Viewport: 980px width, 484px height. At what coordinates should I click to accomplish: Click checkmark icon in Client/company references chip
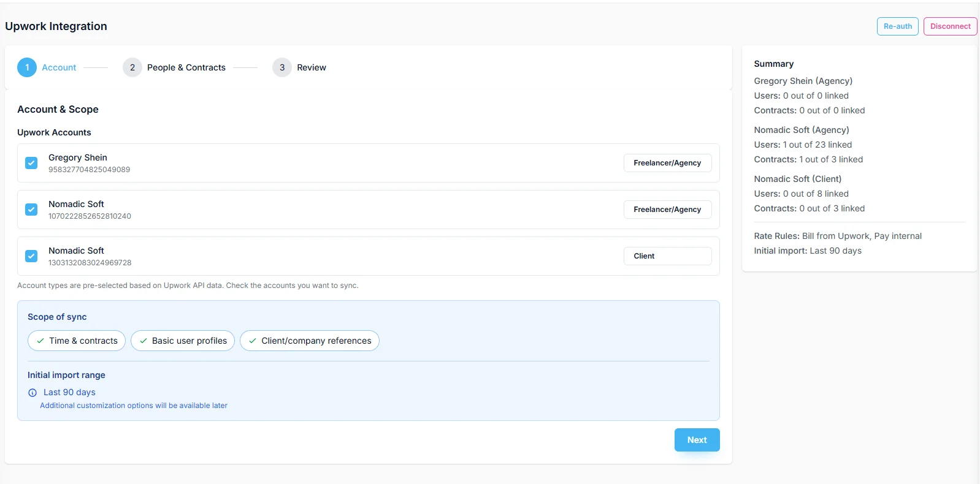coord(253,341)
